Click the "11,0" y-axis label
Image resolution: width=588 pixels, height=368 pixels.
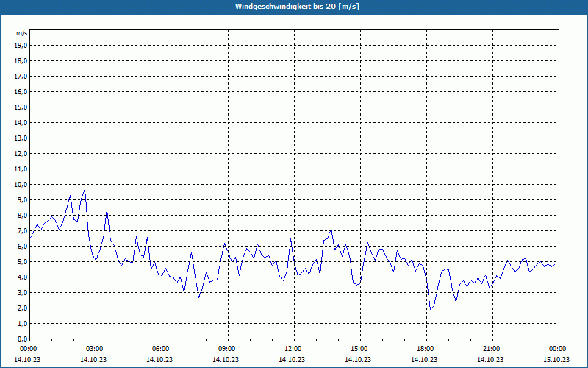coord(21,169)
